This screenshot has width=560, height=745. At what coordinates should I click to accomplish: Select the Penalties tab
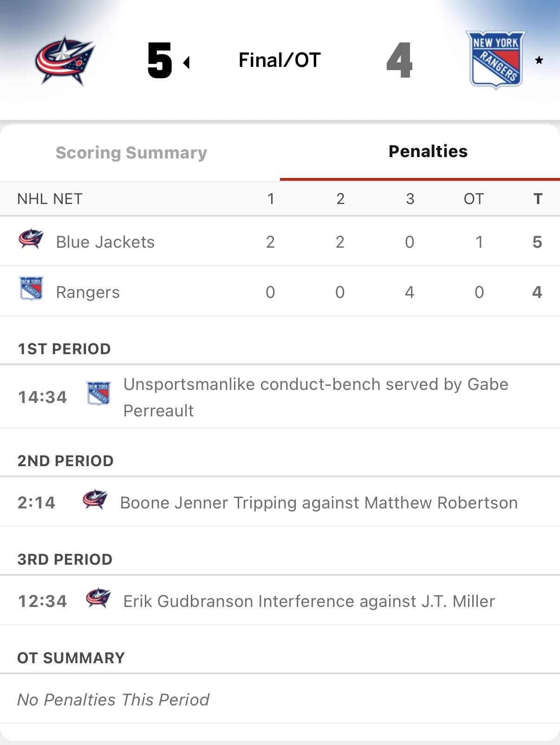[x=428, y=152]
